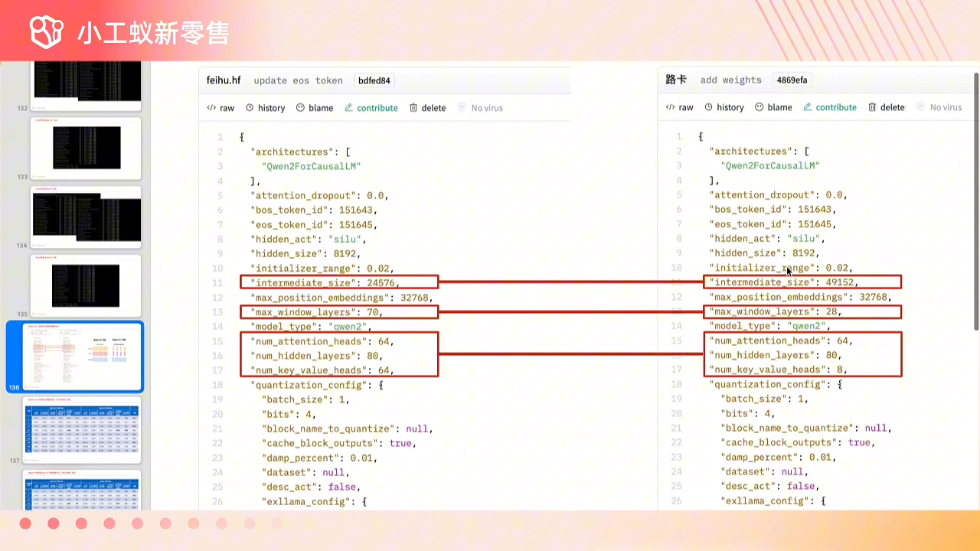Click the right panel vertical scrollbar

tap(975, 199)
